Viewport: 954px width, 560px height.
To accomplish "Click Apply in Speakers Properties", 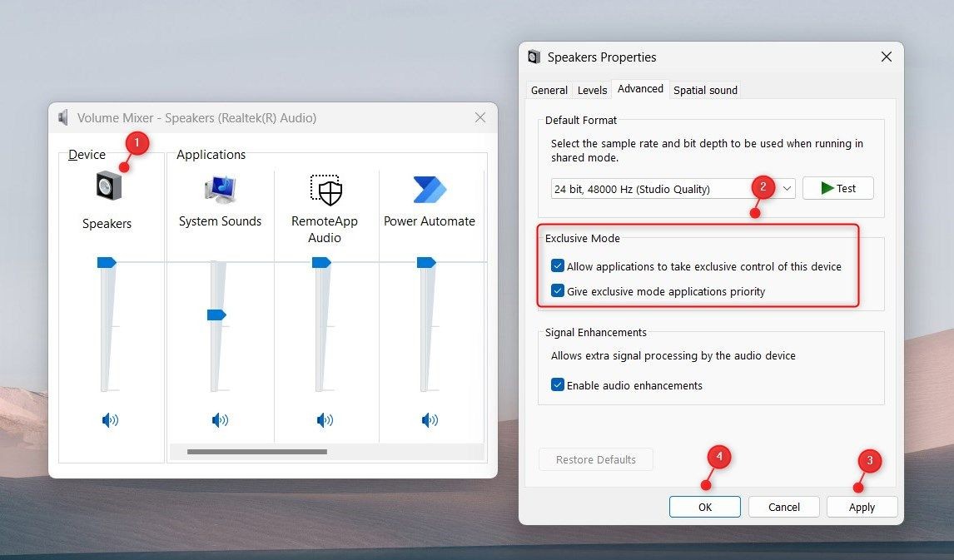I will [x=862, y=507].
